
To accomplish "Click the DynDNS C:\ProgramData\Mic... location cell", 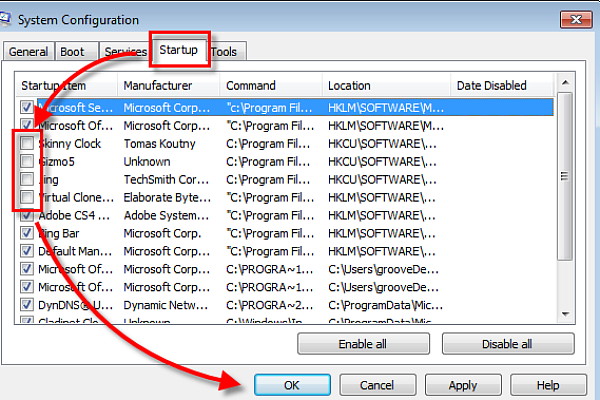I will (x=385, y=305).
